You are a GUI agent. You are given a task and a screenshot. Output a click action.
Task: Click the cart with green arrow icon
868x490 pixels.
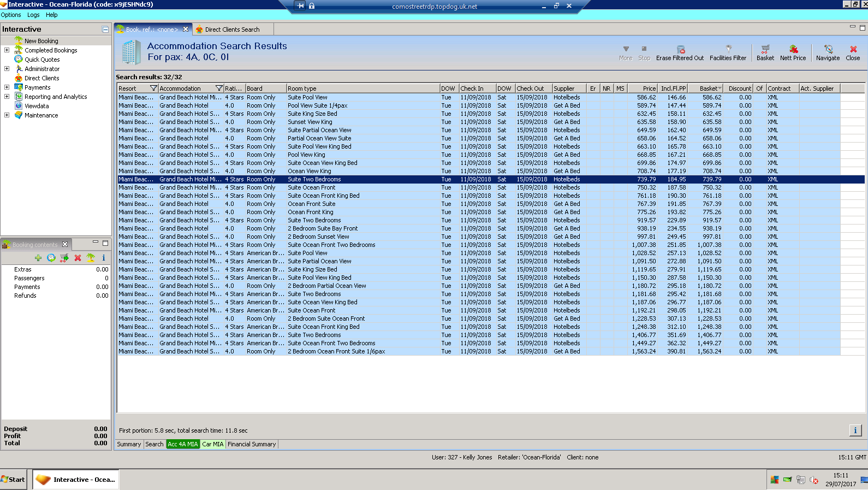tap(64, 258)
